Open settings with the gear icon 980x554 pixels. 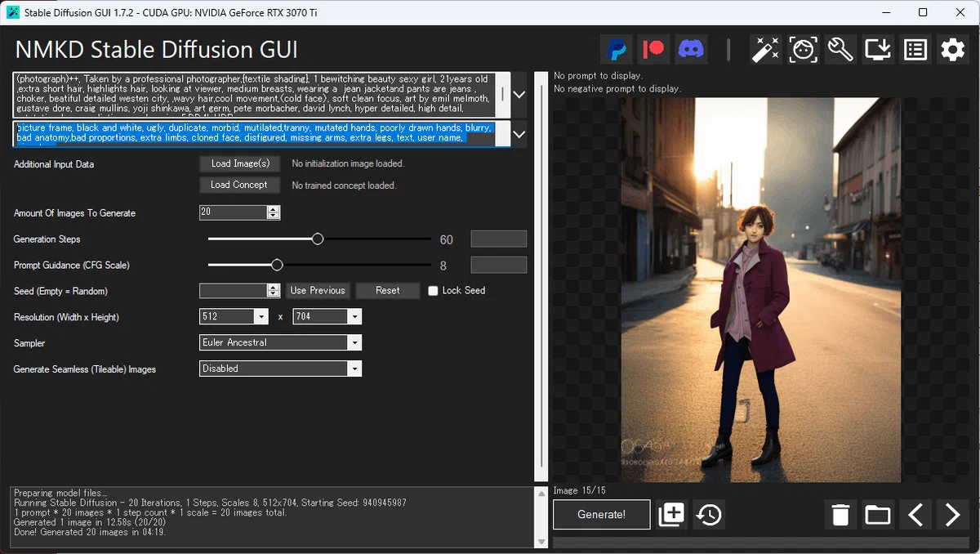tap(952, 50)
